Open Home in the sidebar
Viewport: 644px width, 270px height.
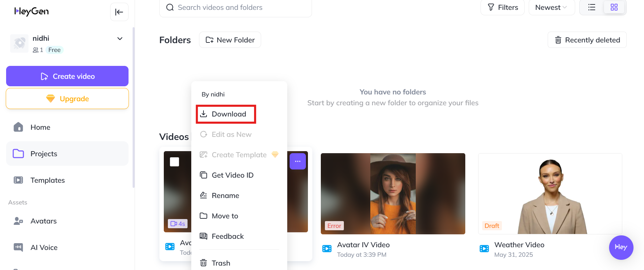click(x=67, y=127)
